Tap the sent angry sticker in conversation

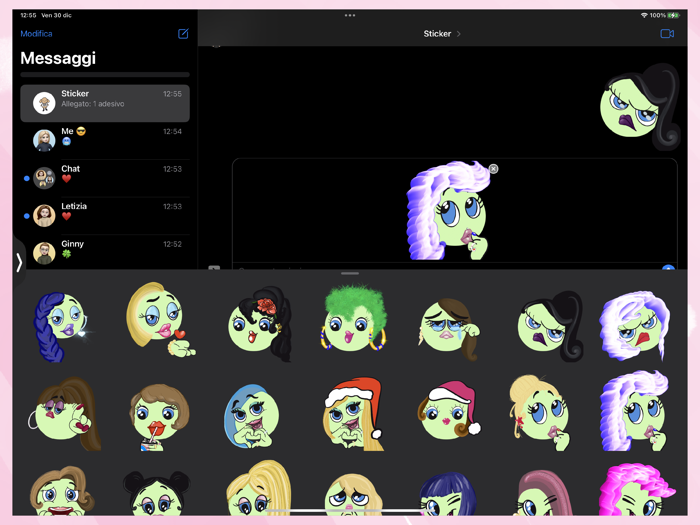point(639,106)
